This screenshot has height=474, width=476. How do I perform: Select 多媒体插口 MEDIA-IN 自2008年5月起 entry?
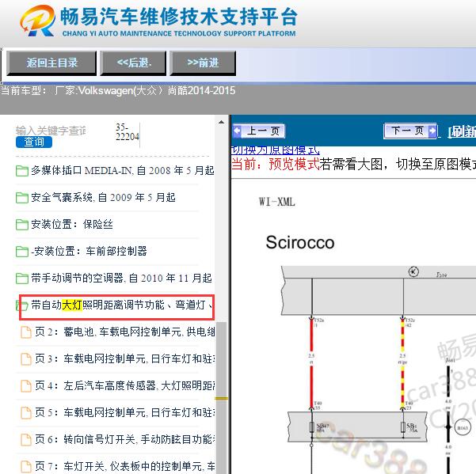tap(123, 170)
